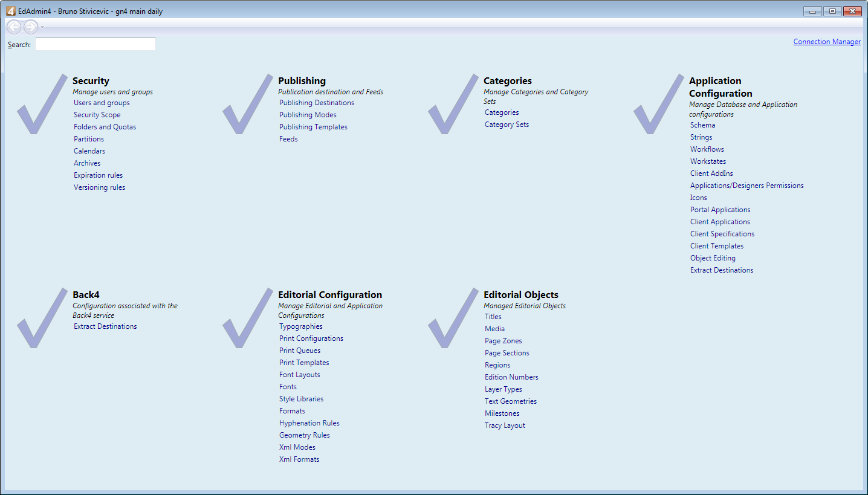Viewport: 868px width, 495px height.
Task: Open Client Templates
Action: [717, 246]
